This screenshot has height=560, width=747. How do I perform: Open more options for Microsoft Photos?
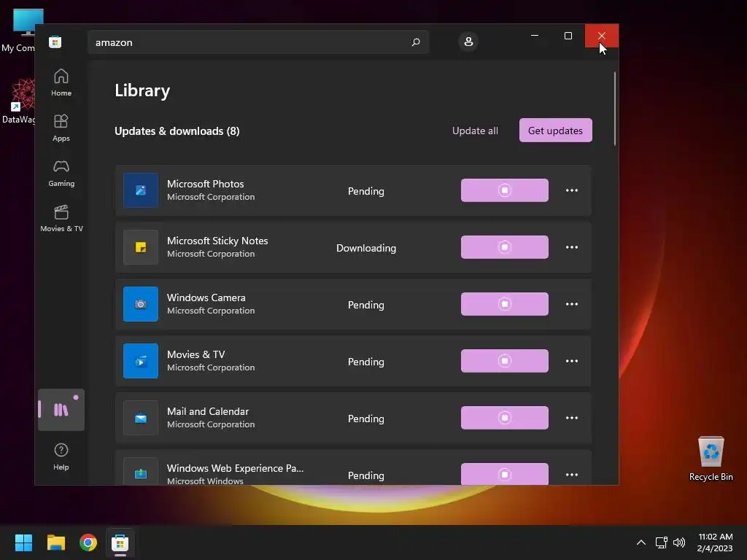point(572,190)
